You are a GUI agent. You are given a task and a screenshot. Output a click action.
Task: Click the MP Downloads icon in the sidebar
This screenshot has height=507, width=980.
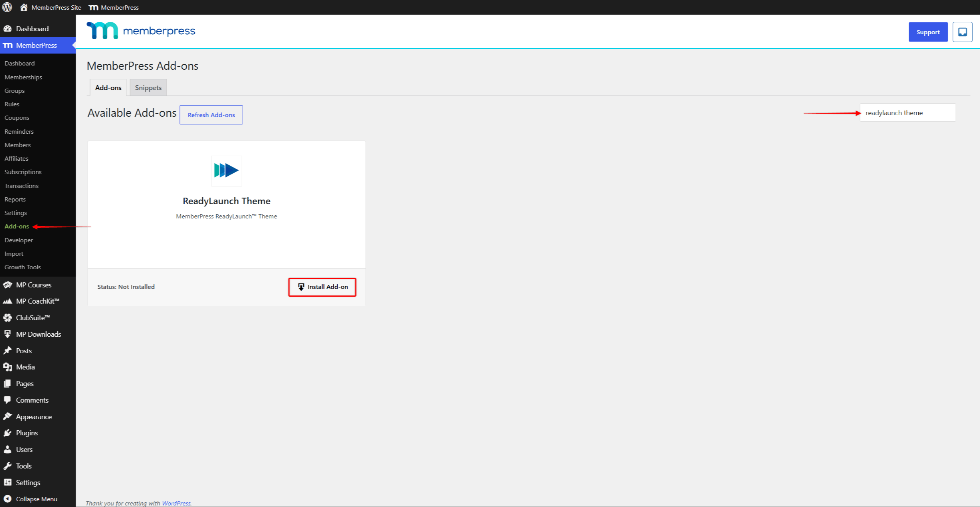[x=7, y=334]
